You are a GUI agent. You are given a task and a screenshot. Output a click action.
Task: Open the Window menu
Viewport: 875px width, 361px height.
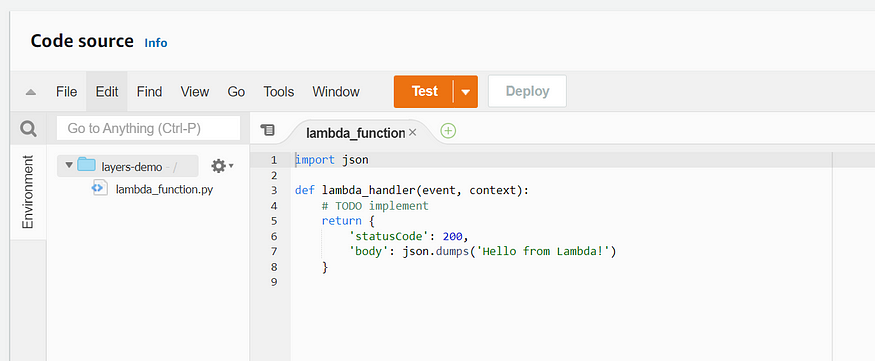point(336,92)
